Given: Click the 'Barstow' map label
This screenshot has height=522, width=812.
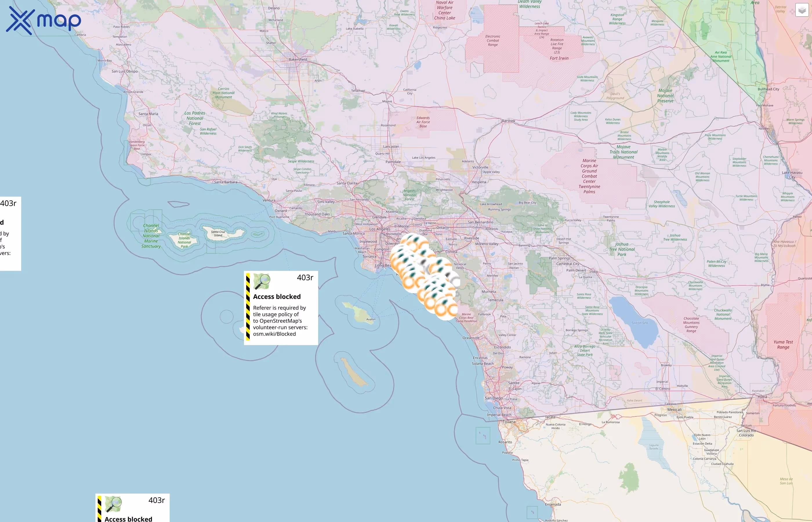Looking at the screenshot, I should [508, 121].
